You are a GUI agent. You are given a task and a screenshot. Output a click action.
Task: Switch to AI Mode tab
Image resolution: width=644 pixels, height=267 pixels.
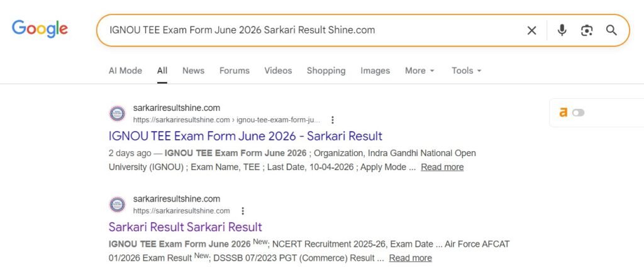click(125, 71)
